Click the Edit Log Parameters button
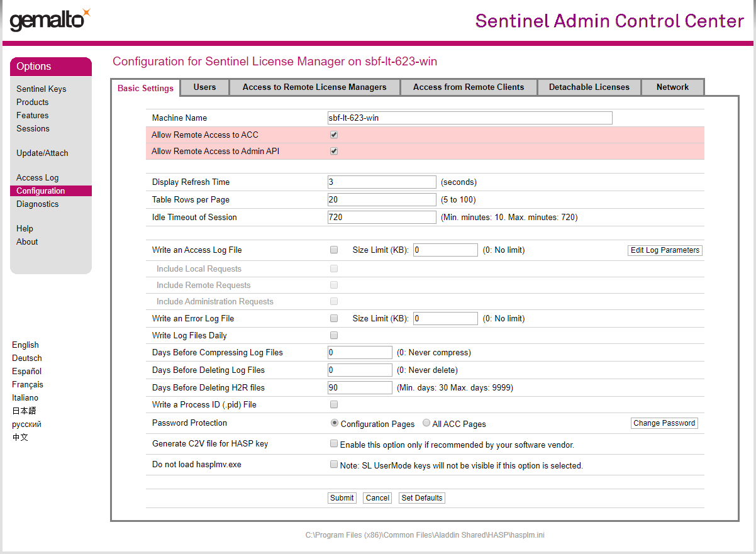The width and height of the screenshot is (756, 554). point(665,250)
